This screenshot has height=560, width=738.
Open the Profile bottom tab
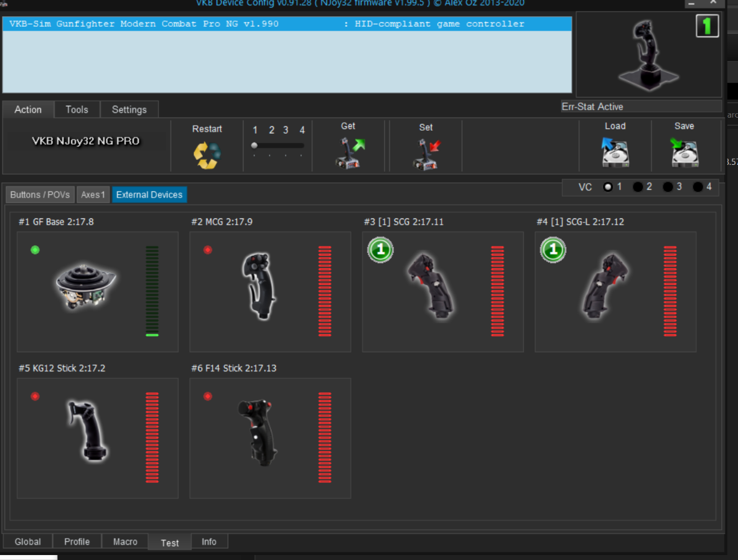click(x=77, y=542)
